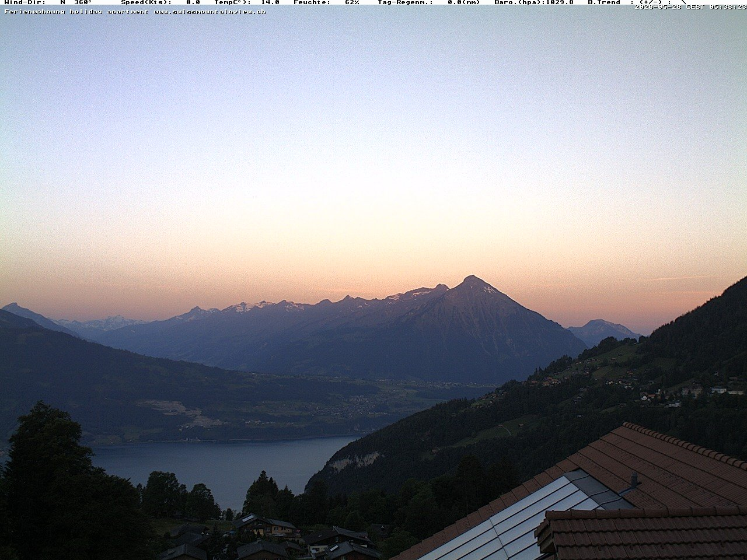Click the 'B.Trend (+/-)' indicator
This screenshot has width=747, height=560.
(x=637, y=2)
